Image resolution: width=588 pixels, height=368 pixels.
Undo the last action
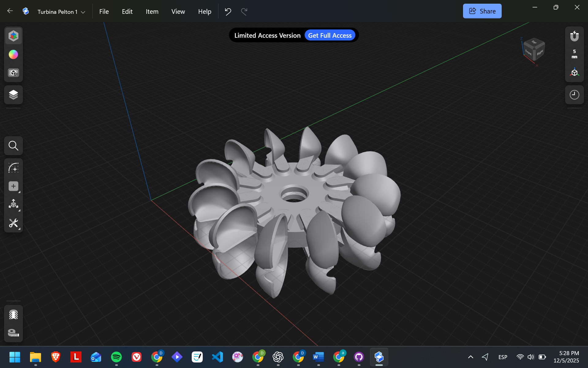[x=228, y=12]
